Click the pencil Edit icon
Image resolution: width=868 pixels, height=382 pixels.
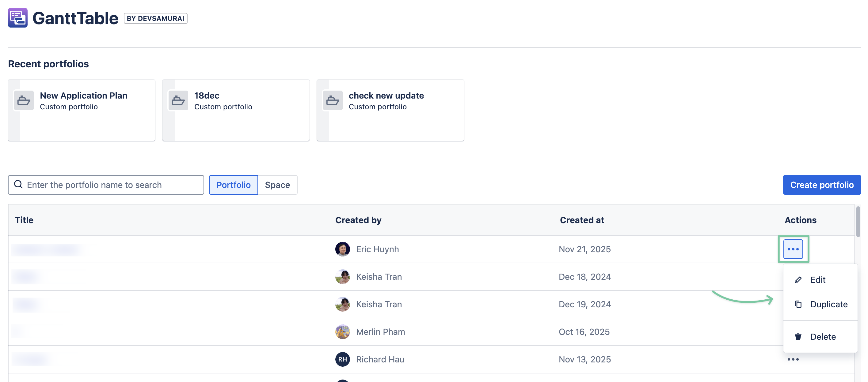(798, 280)
